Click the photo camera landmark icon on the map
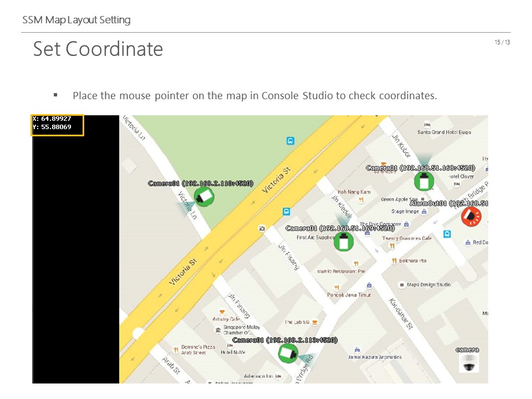Image resolution: width=532 pixels, height=399 pixels. 262,229
